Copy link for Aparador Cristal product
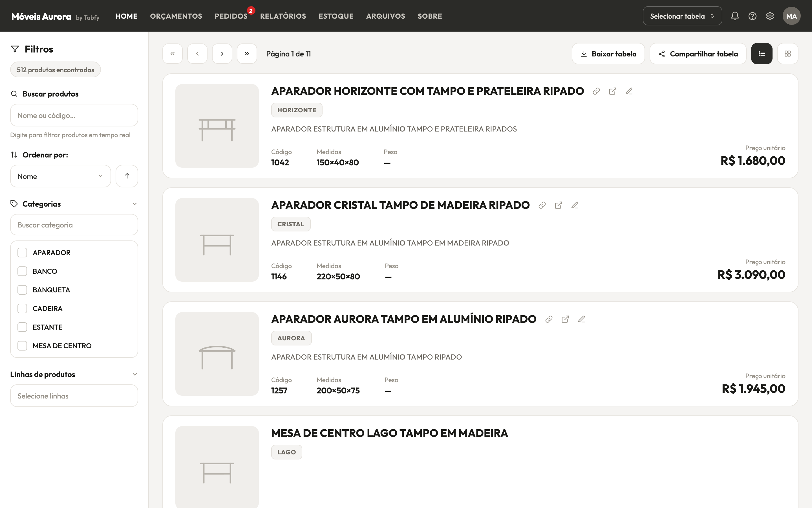The image size is (812, 508). point(542,205)
